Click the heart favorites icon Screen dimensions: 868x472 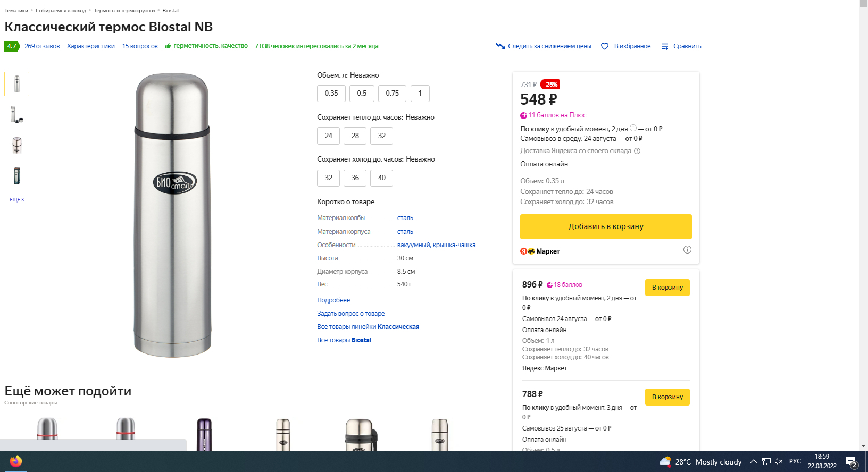(x=605, y=46)
